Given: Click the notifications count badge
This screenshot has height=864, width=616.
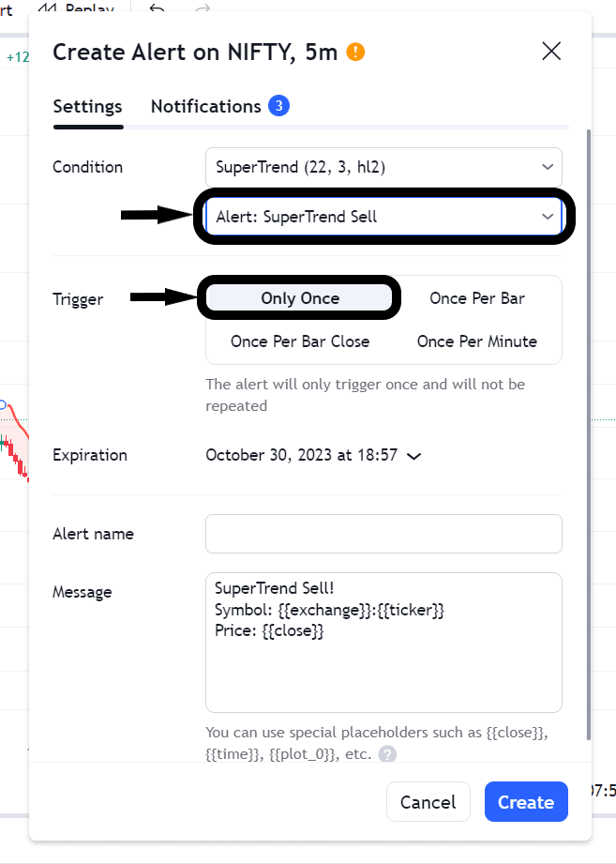Looking at the screenshot, I should click(x=278, y=106).
